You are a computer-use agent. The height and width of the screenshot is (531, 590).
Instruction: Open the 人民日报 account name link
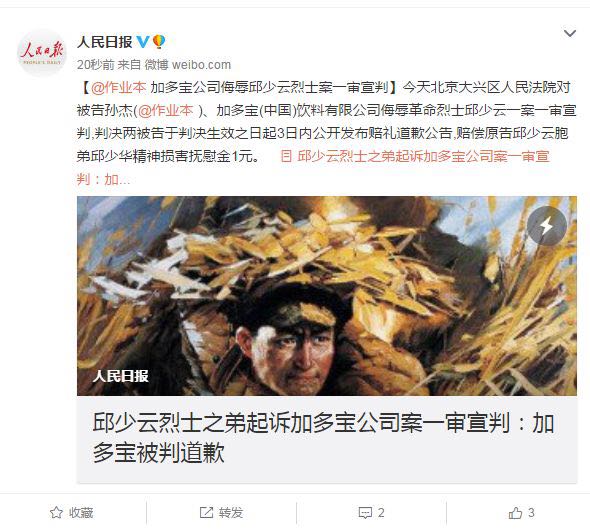coord(105,42)
